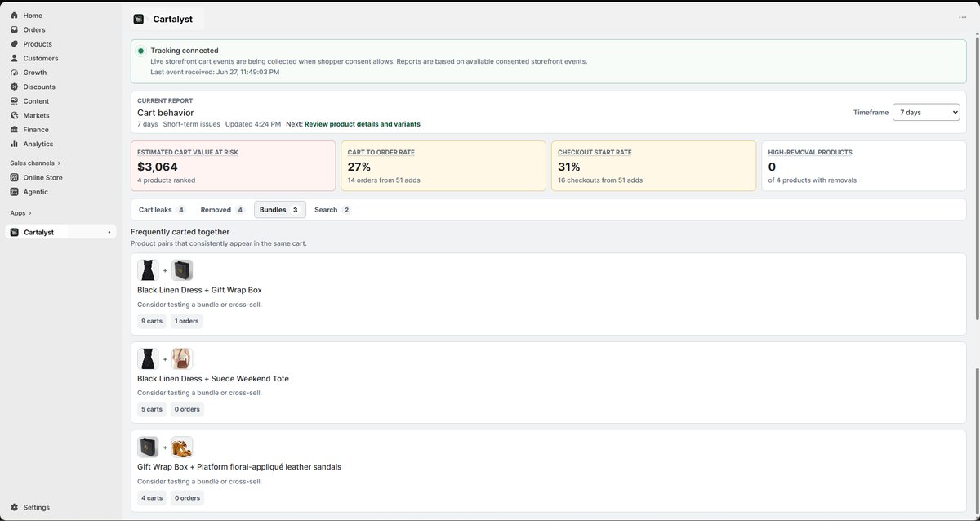This screenshot has height=521, width=980.
Task: Click the 5 carts badge
Action: tap(152, 409)
